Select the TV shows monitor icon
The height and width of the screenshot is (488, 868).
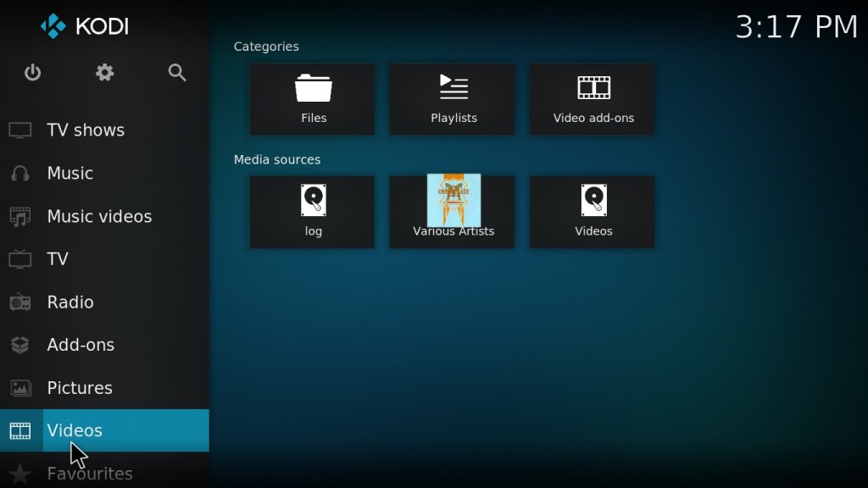20,130
